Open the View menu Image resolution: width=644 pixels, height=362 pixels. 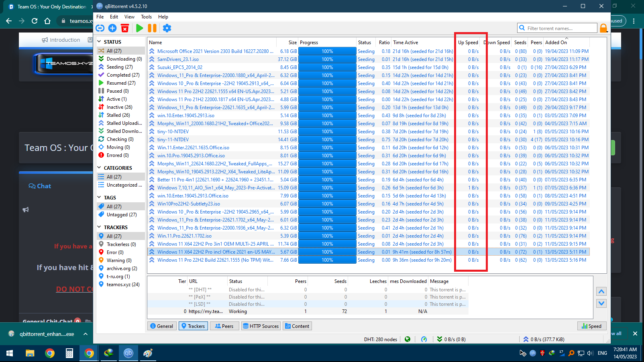[129, 17]
